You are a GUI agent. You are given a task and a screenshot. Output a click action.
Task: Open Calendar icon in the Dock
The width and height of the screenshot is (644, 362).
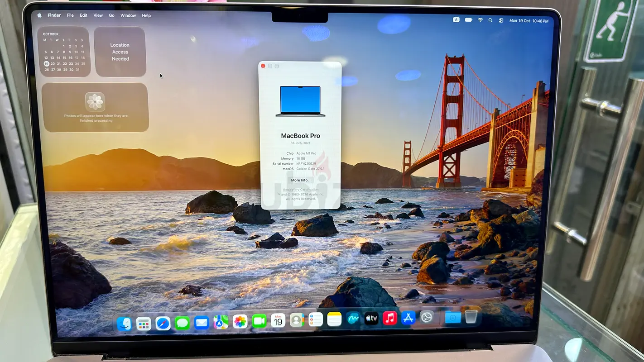pyautogui.click(x=278, y=321)
